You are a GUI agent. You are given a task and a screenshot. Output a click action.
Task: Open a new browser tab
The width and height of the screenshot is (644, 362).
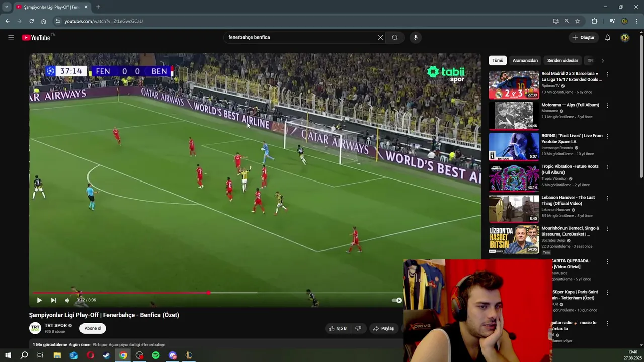(98, 7)
